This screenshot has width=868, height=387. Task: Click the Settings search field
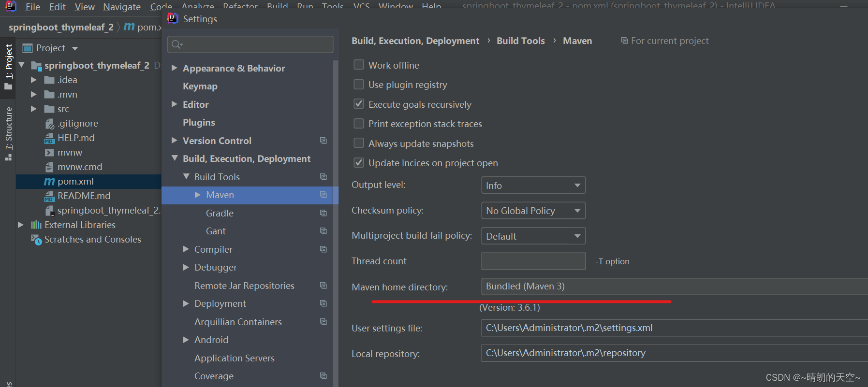[250, 44]
